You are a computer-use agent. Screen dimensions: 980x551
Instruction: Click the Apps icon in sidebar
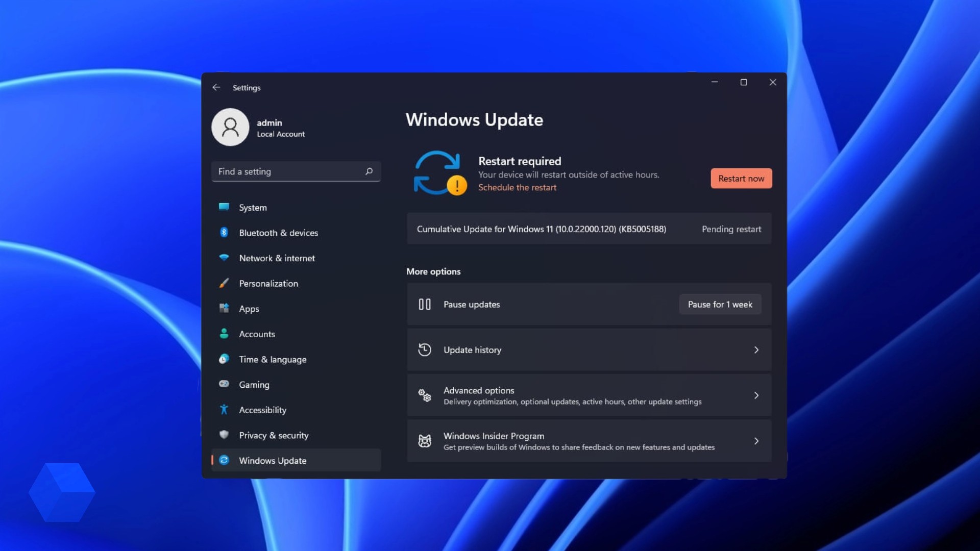[x=224, y=308]
